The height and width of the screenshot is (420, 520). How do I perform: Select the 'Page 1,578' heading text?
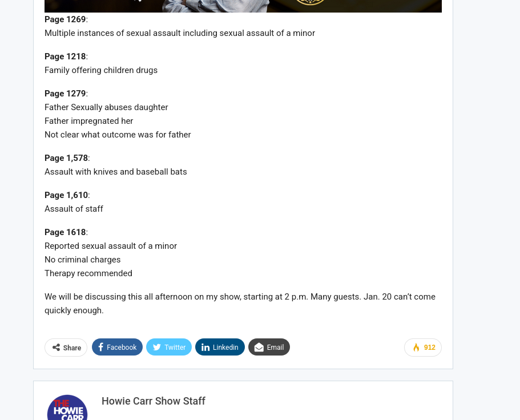click(x=66, y=158)
